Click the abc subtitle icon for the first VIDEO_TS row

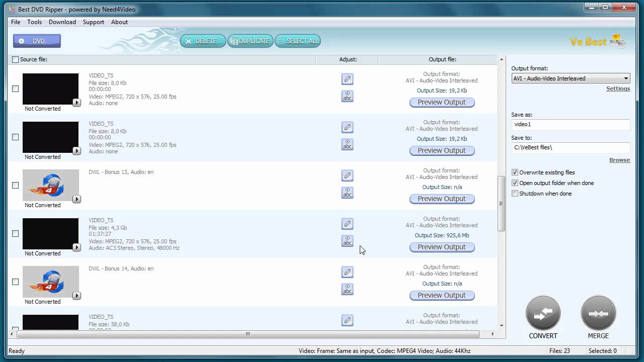point(347,96)
